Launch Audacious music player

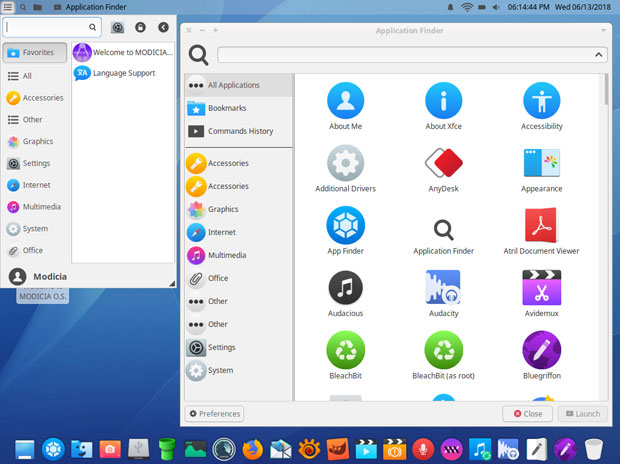345,293
